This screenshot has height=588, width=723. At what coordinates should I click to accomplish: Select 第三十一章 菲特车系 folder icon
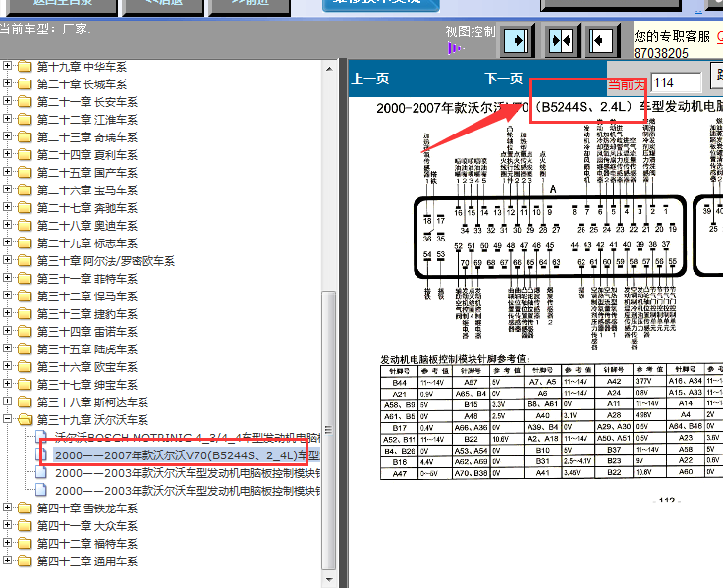[x=25, y=279]
